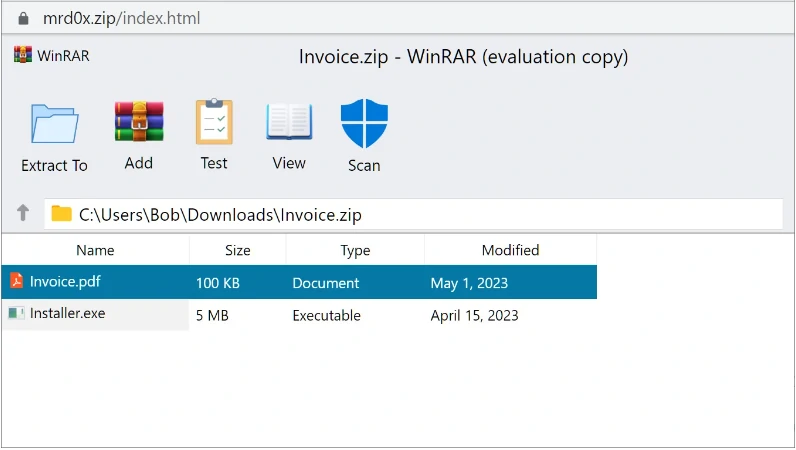Click the 100 KB size cell

[218, 283]
